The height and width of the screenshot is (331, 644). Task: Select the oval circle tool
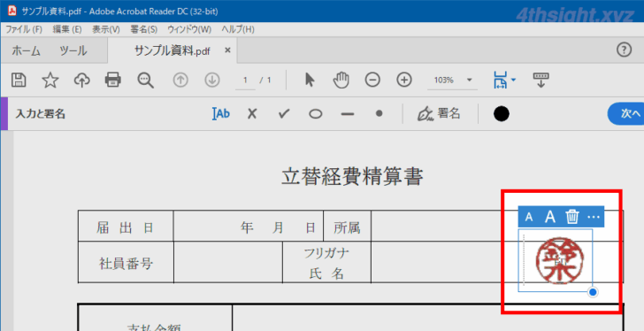[316, 114]
